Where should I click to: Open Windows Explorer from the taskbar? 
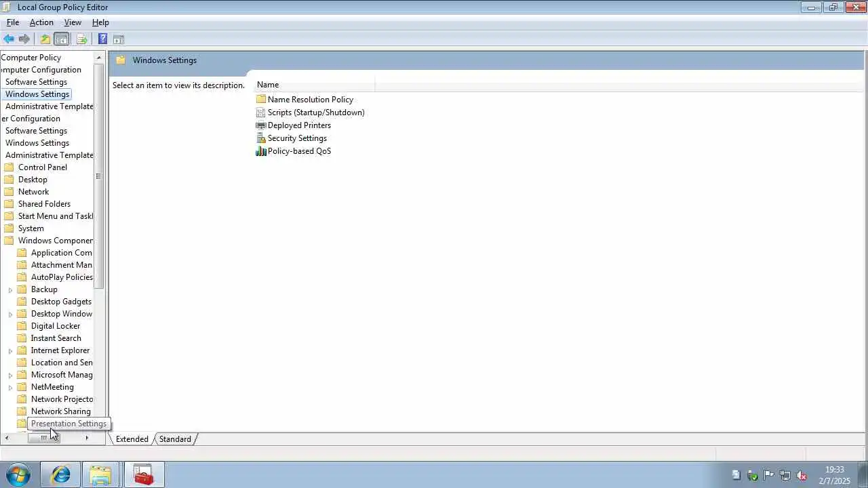pyautogui.click(x=100, y=474)
